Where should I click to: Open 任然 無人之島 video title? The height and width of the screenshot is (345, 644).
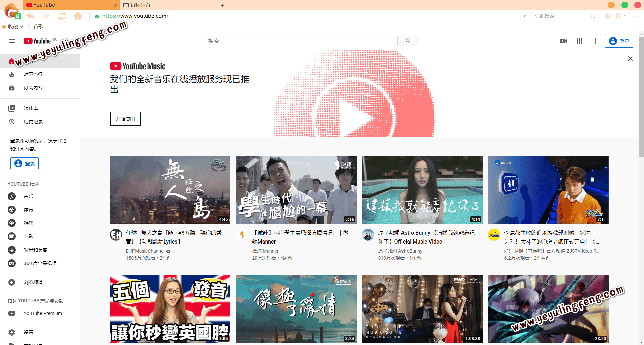[174, 237]
